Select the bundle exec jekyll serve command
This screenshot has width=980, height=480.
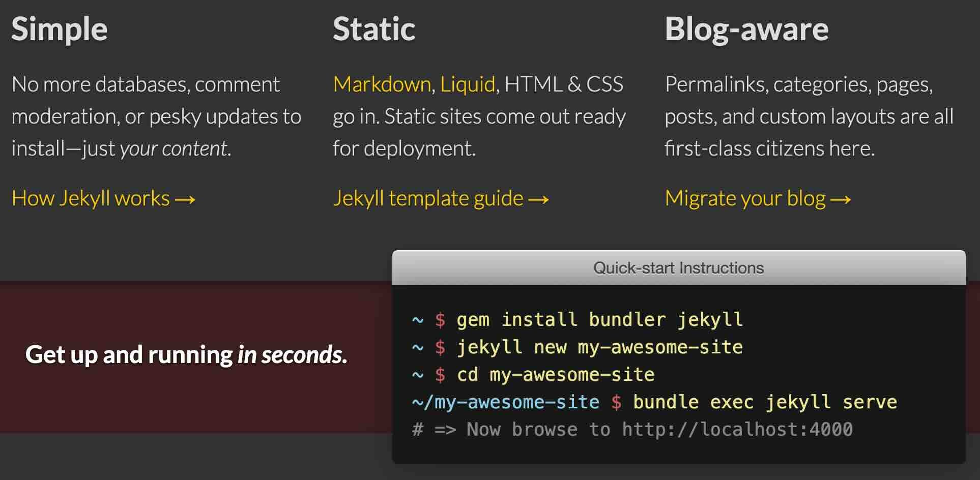coord(764,402)
